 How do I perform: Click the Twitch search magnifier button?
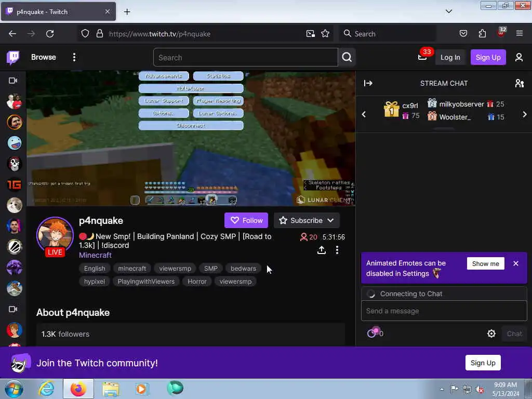tap(347, 57)
